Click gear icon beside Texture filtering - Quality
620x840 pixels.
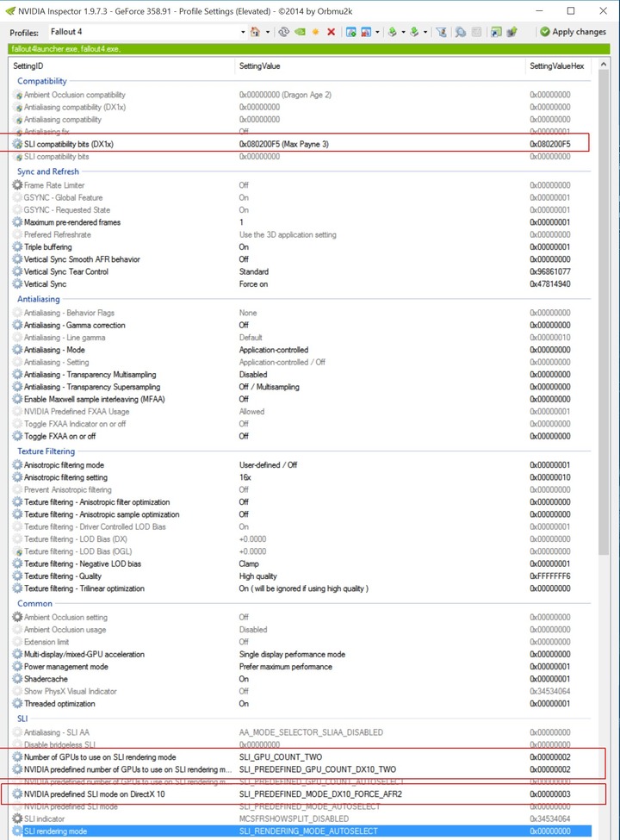click(x=18, y=576)
